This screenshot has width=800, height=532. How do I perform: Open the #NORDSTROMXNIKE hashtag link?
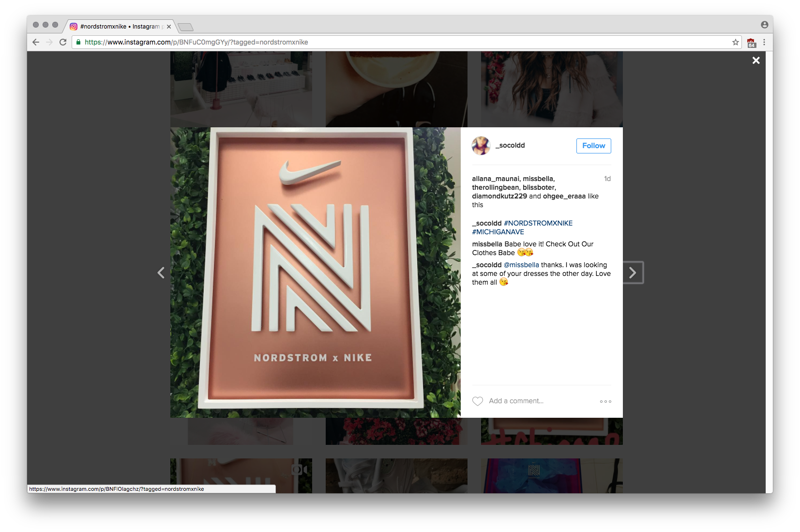[x=538, y=223]
